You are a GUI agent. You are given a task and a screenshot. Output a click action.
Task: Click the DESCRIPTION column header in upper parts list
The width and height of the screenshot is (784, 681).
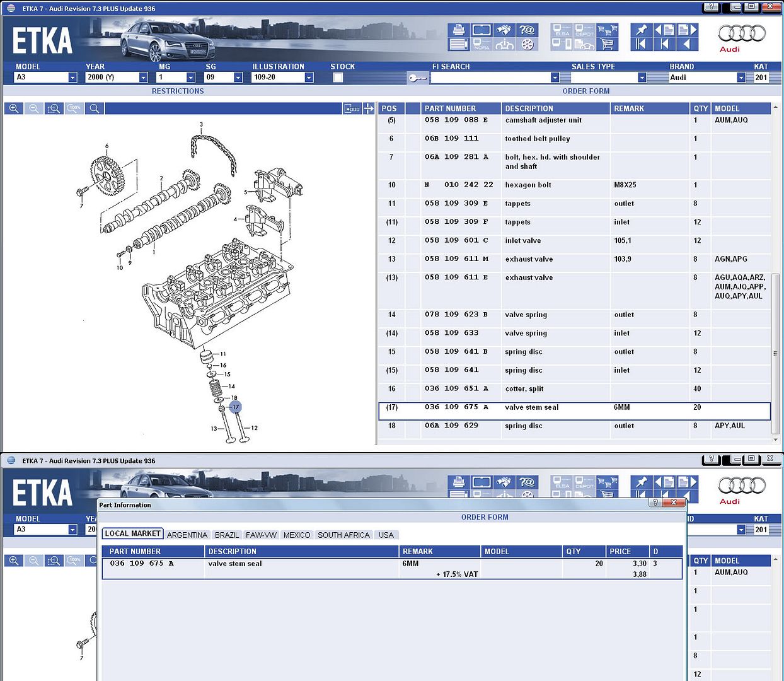(555, 108)
